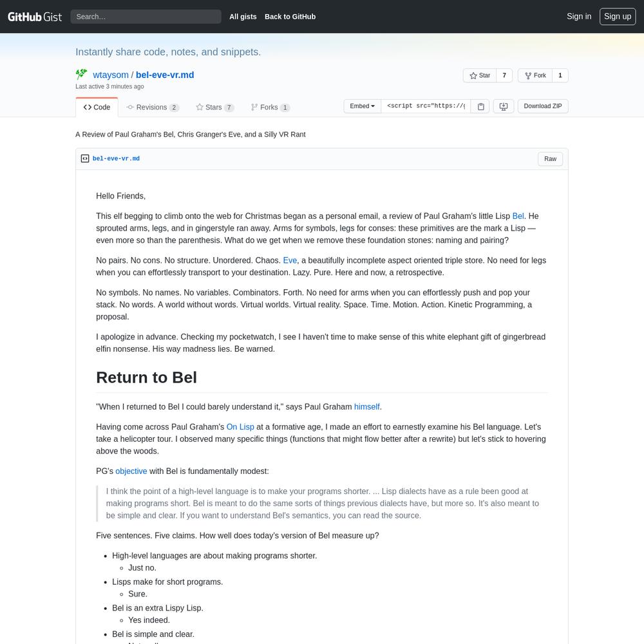Open the wtaysom profile link
The width and height of the screenshot is (644, 644).
tap(111, 75)
